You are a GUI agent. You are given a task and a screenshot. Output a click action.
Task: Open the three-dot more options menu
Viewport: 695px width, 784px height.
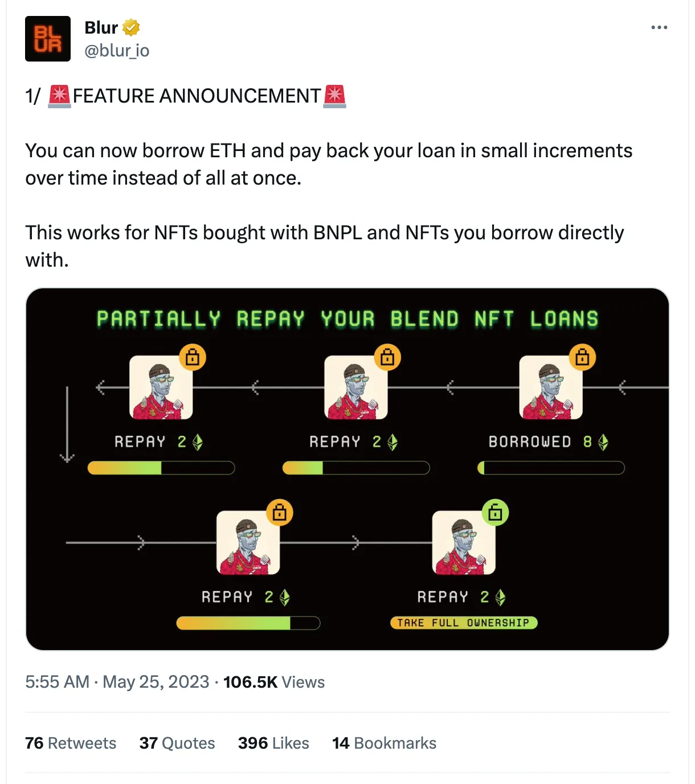pos(659,27)
